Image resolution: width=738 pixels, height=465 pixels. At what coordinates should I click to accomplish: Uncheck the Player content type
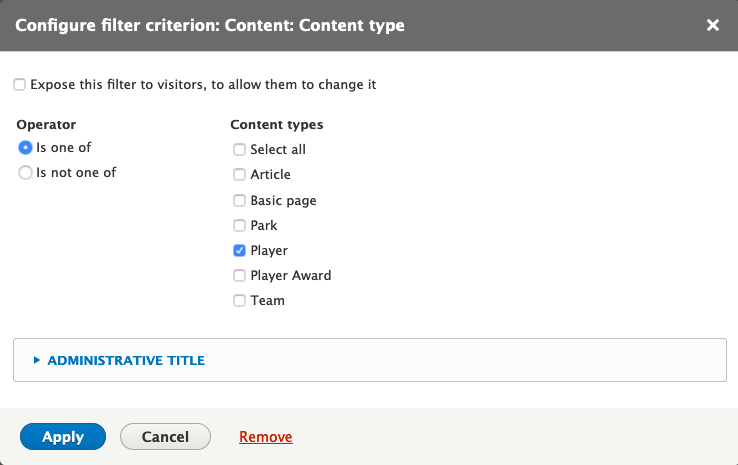pos(239,250)
